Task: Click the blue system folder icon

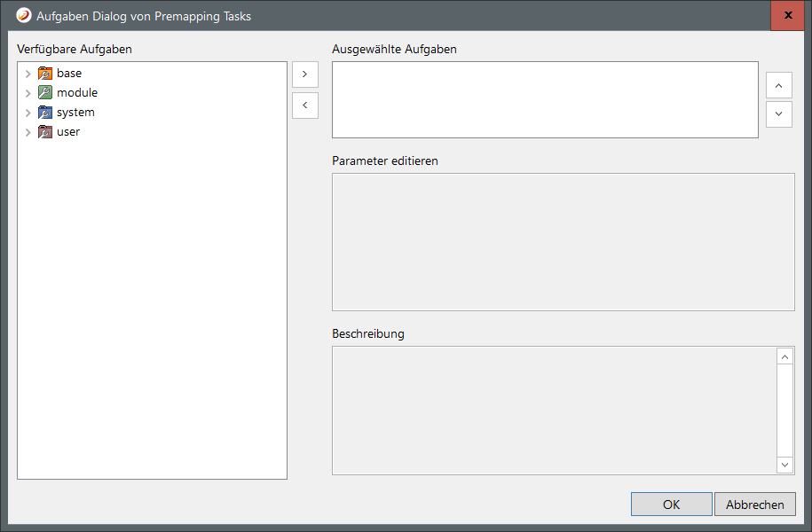Action: pyautogui.click(x=45, y=113)
